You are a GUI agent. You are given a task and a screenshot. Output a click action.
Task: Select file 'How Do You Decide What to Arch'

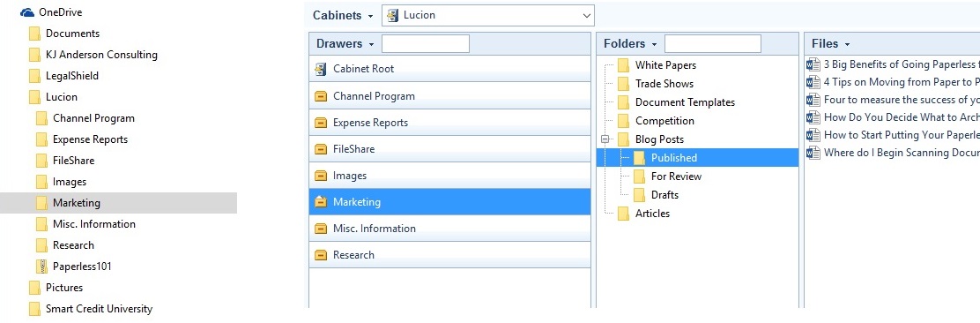click(902, 117)
